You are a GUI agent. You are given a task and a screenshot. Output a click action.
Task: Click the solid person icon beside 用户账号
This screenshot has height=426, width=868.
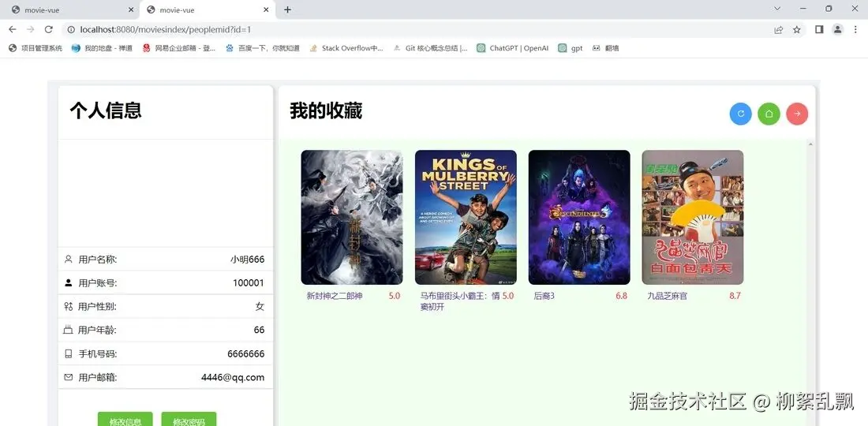click(x=69, y=282)
